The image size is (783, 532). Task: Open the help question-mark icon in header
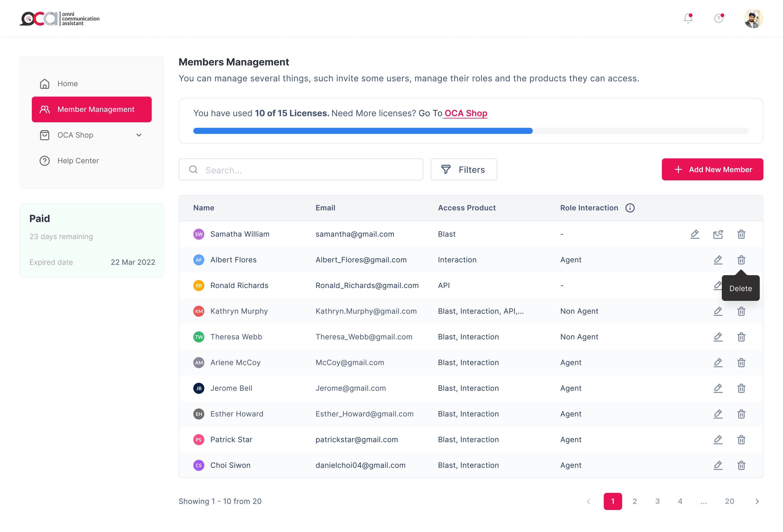pyautogui.click(x=718, y=18)
